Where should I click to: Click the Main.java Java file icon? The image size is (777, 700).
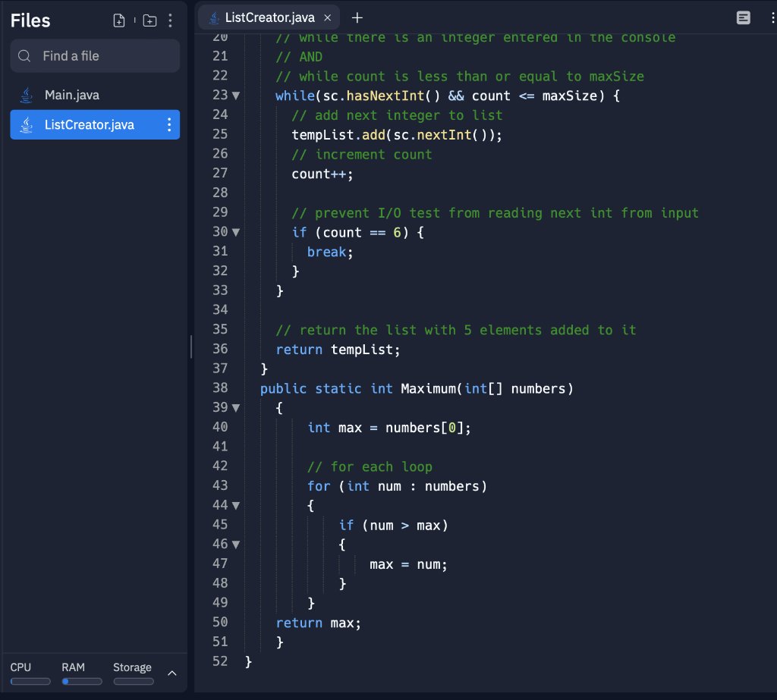pyautogui.click(x=27, y=95)
